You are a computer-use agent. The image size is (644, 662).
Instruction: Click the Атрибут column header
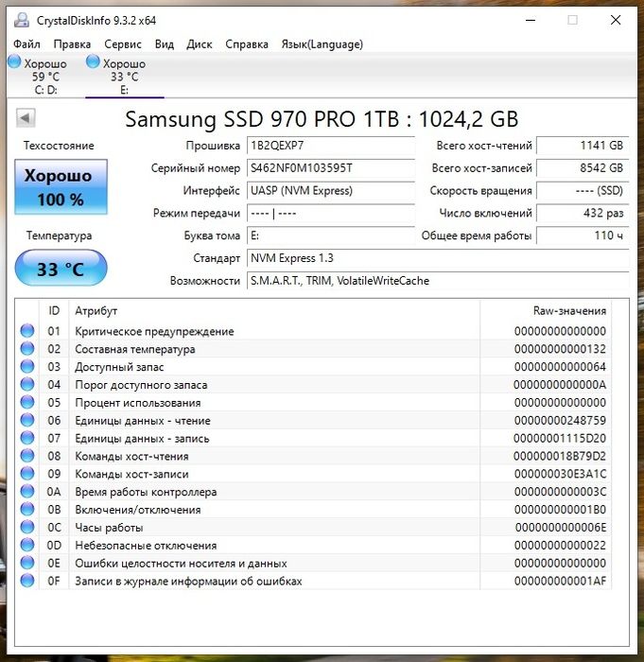[274, 311]
